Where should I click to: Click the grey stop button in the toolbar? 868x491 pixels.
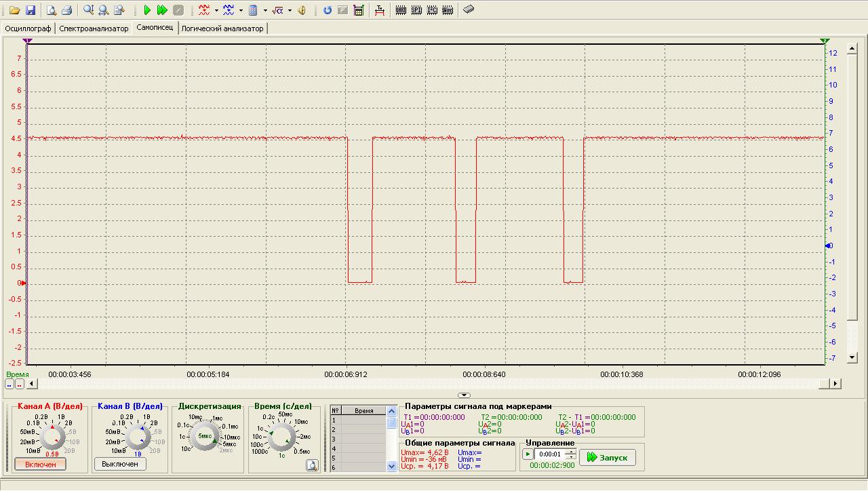[x=178, y=10]
